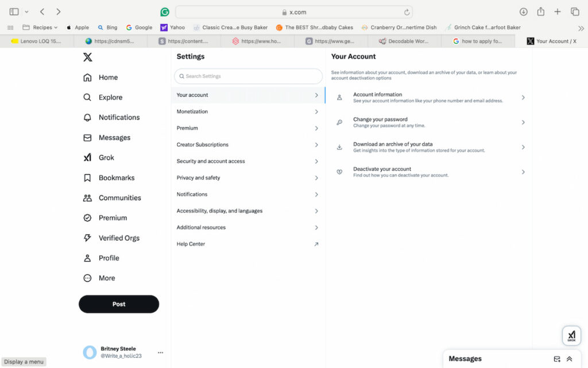Open the floating Grok assistant button
This screenshot has height=368, width=588.
coord(571,335)
